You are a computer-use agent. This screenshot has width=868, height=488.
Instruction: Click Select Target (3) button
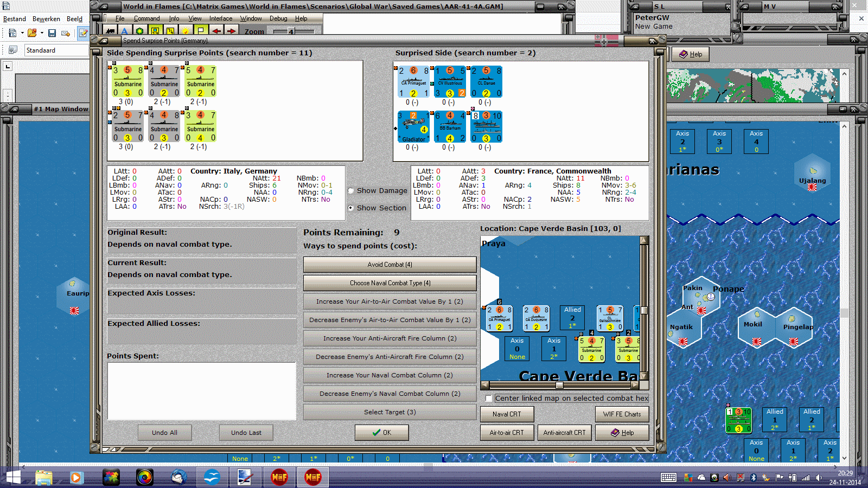390,412
